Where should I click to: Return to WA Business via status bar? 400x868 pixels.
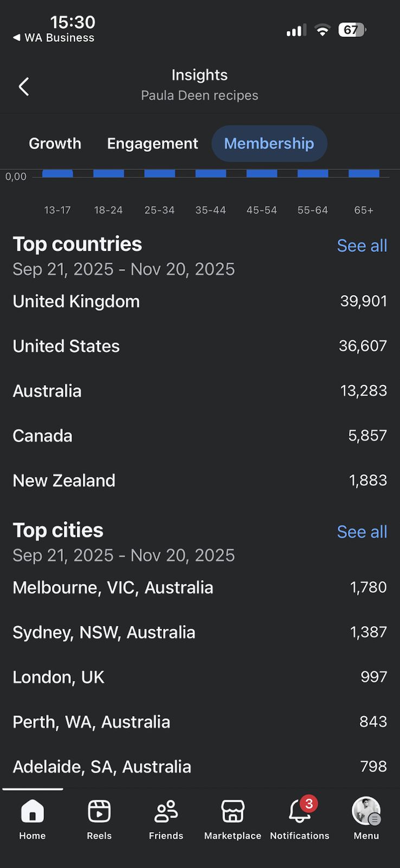pos(54,38)
